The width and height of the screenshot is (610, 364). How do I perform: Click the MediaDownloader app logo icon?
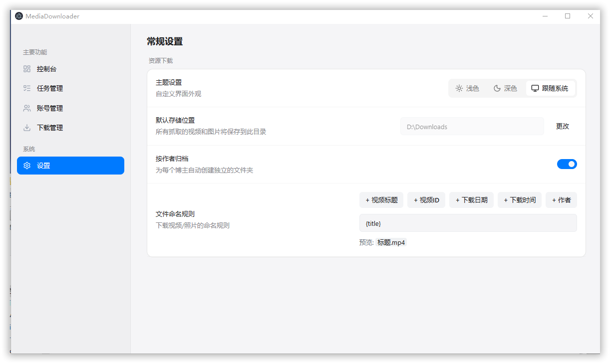(x=19, y=16)
